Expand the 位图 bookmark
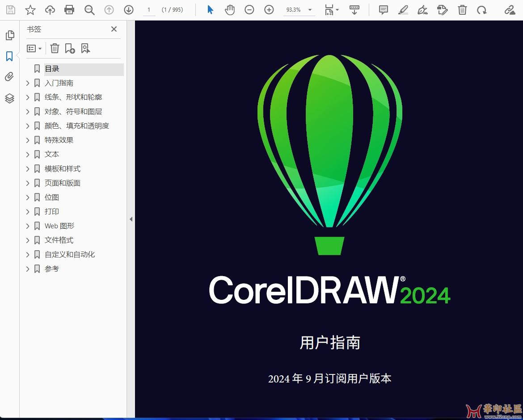The image size is (523, 420). tap(28, 197)
